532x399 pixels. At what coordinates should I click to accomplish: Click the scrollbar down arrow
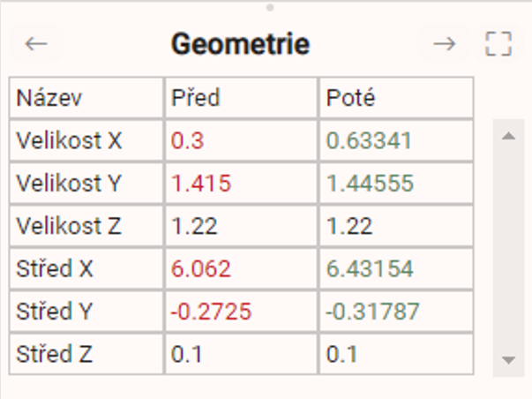tap(506, 359)
